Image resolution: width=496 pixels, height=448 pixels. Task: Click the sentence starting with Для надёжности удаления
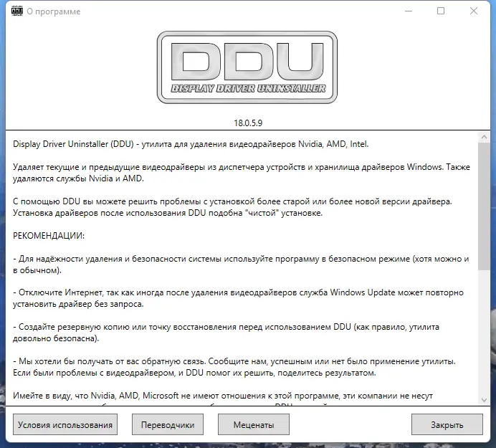tap(241, 264)
